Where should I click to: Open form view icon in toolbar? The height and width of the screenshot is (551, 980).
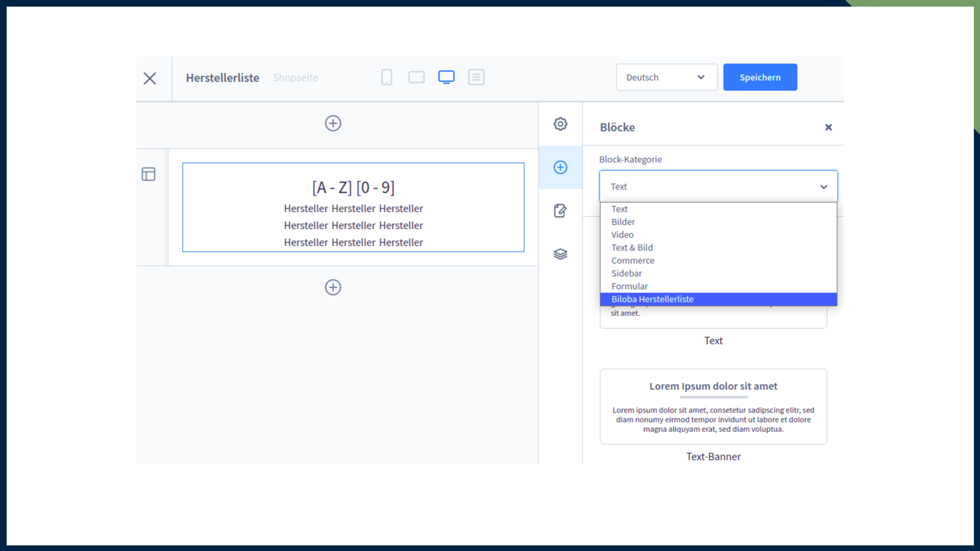pyautogui.click(x=476, y=78)
